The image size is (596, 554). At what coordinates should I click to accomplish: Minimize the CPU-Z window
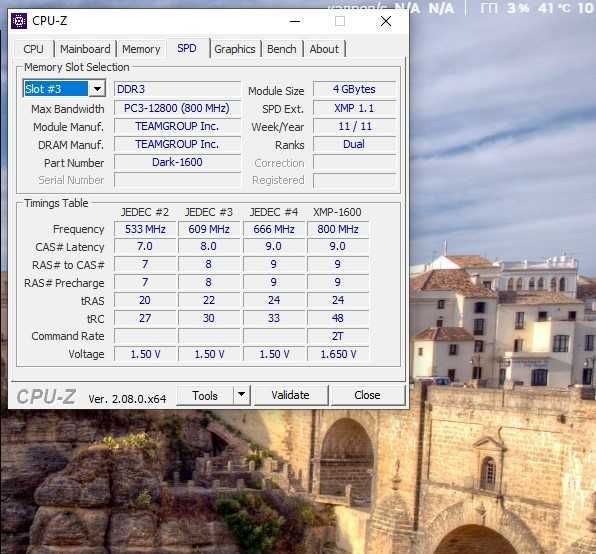(x=295, y=21)
